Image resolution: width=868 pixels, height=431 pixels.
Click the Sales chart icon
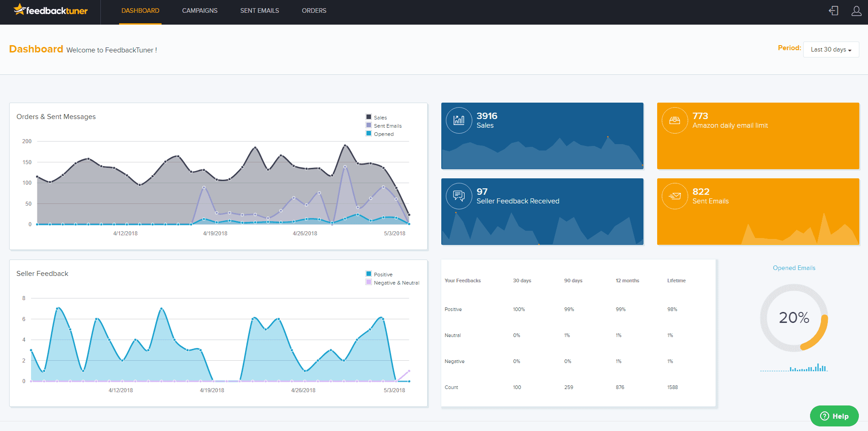pyautogui.click(x=459, y=120)
